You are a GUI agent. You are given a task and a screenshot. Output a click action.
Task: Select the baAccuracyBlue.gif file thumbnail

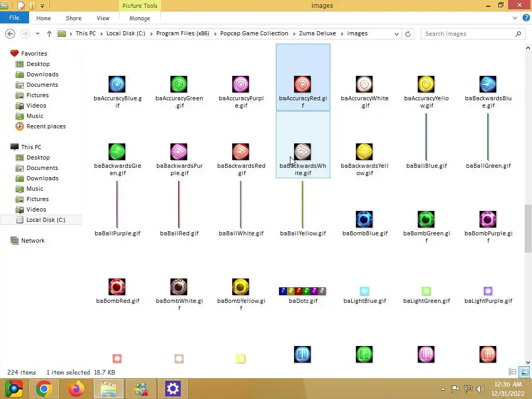117,84
